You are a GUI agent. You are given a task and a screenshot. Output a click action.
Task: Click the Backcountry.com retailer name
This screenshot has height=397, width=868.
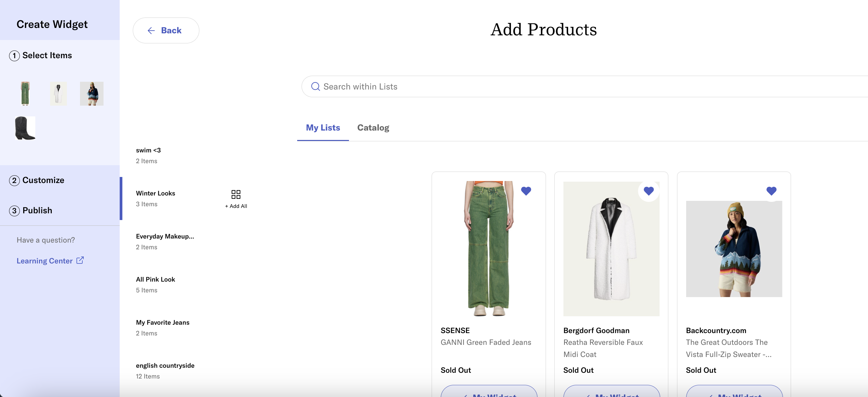(716, 330)
